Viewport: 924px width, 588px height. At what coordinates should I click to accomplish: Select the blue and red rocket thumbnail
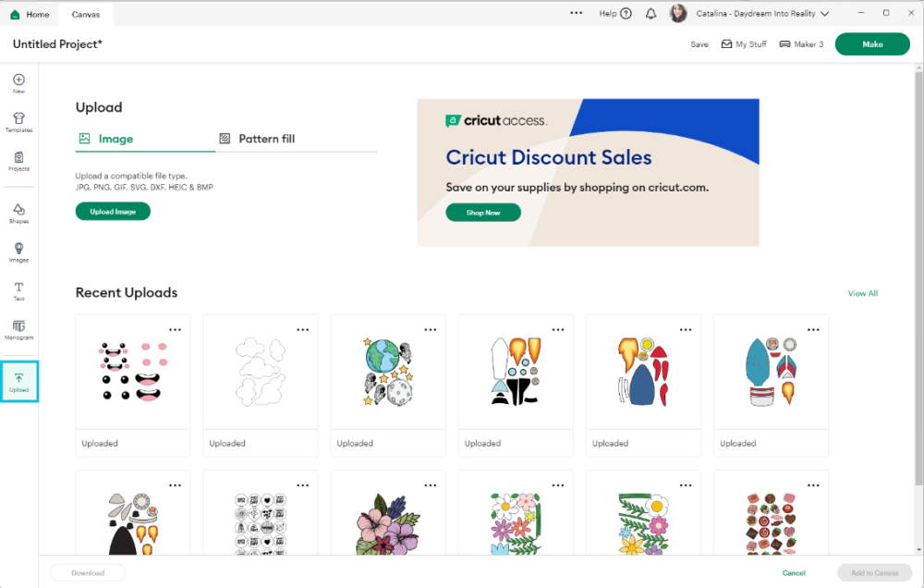(x=643, y=372)
